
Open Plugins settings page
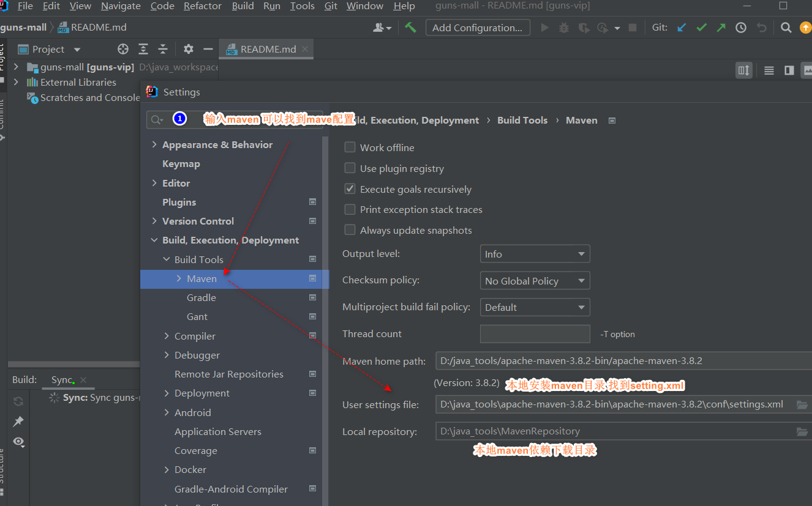tap(179, 202)
